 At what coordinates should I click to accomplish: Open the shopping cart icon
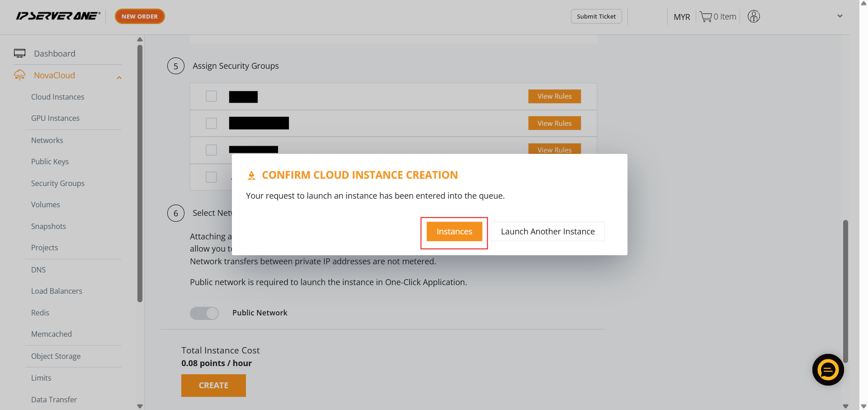pos(705,17)
